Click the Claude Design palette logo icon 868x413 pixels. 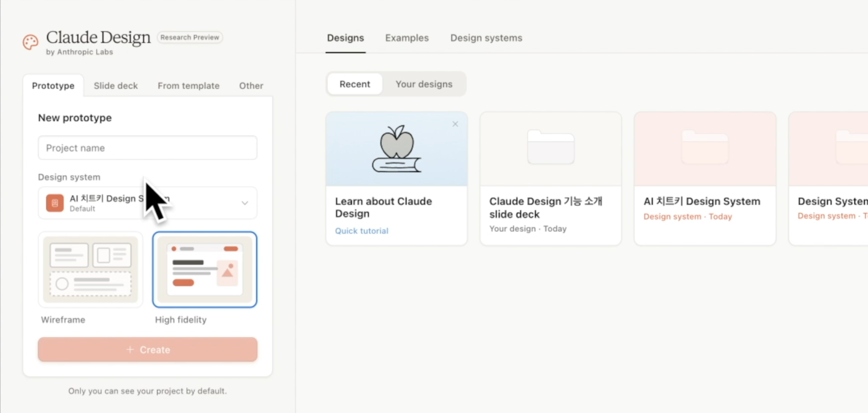pyautogui.click(x=31, y=42)
